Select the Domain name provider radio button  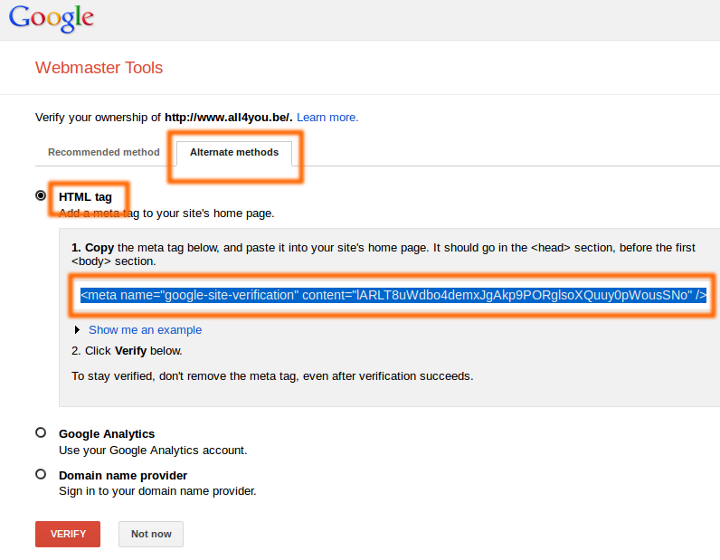click(x=41, y=474)
